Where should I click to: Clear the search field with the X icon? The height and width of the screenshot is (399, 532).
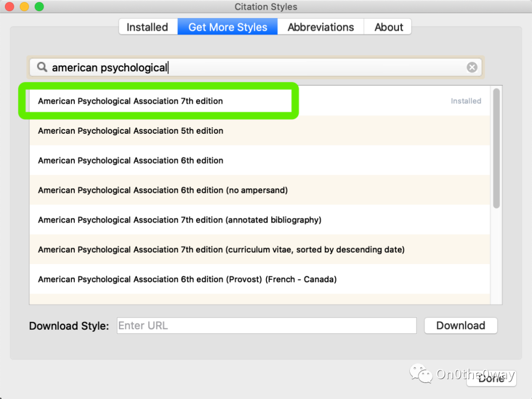coord(471,67)
